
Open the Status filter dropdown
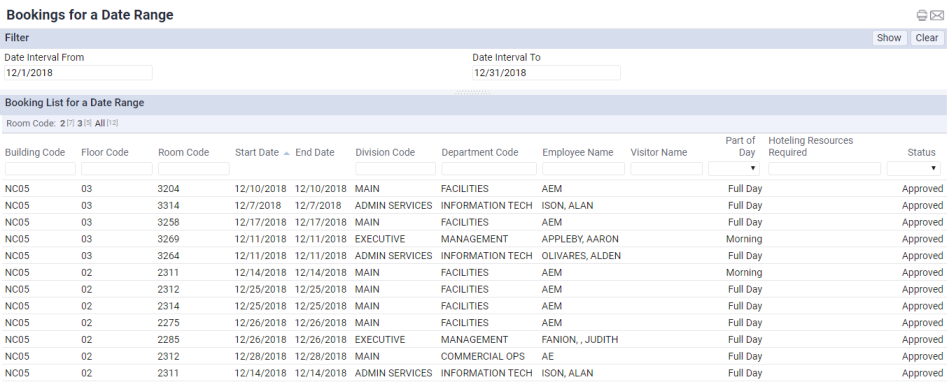coord(913,168)
